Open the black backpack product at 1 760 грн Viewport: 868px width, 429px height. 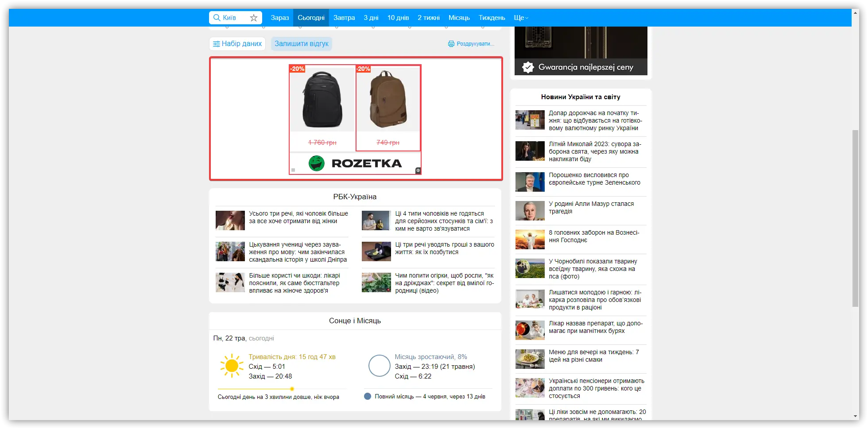pos(322,108)
